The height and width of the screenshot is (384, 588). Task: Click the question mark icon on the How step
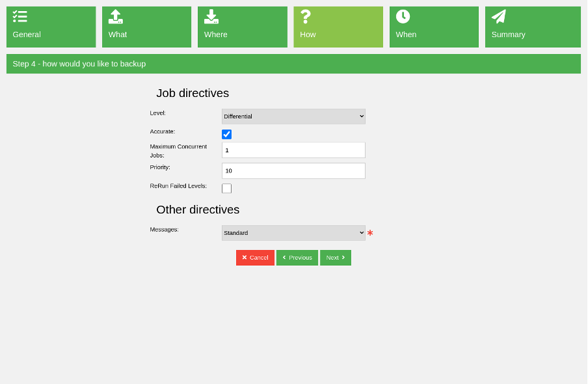pos(304,16)
